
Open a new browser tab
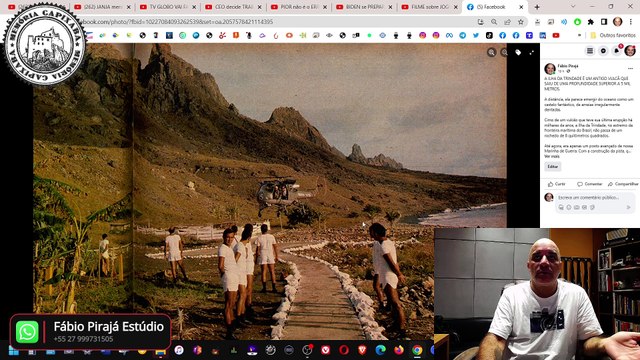[x=537, y=7]
